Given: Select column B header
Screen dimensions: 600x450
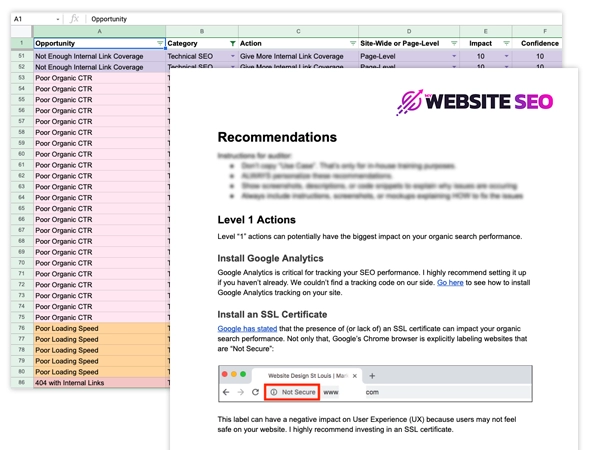Looking at the screenshot, I should point(201,31).
